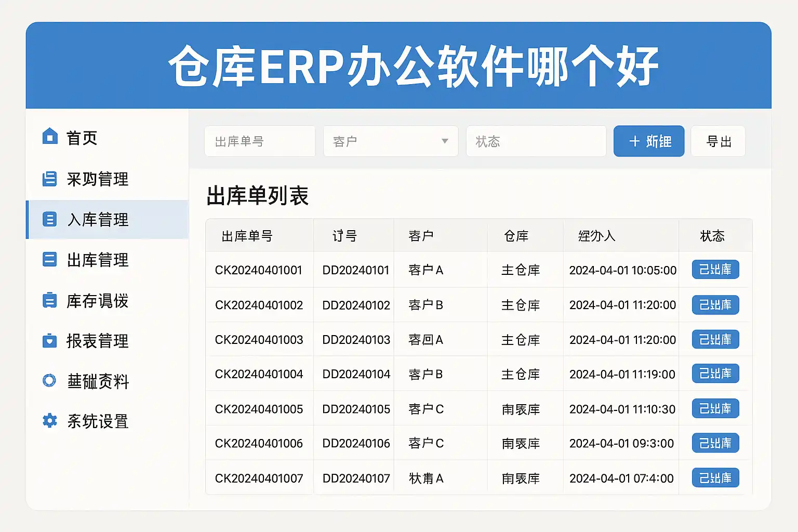Focus the 出库单号 search field

tap(260, 141)
